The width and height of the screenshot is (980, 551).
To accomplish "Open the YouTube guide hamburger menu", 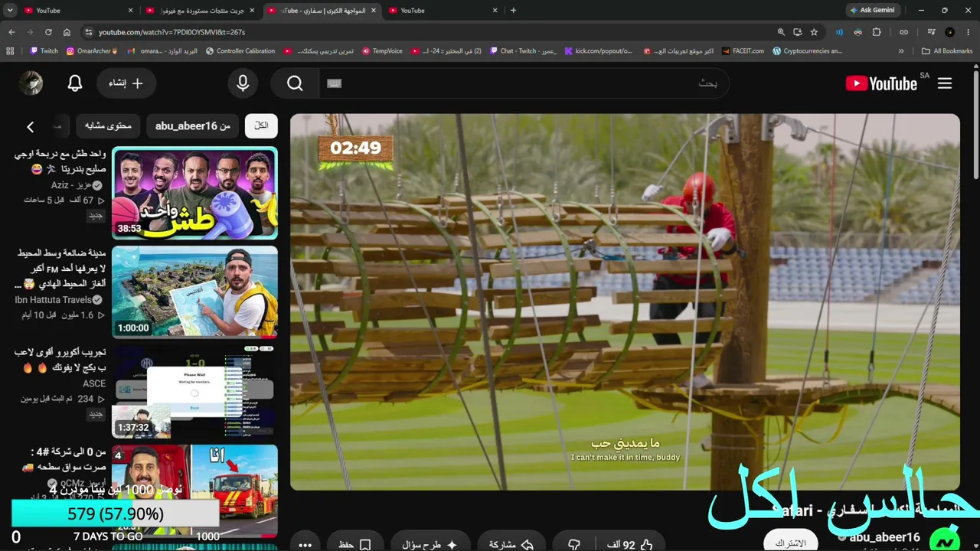I will point(945,83).
